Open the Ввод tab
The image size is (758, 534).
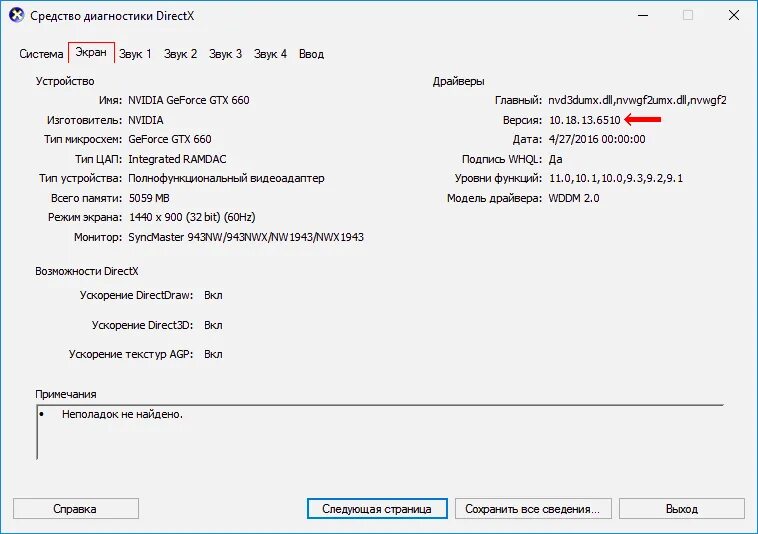pos(311,54)
